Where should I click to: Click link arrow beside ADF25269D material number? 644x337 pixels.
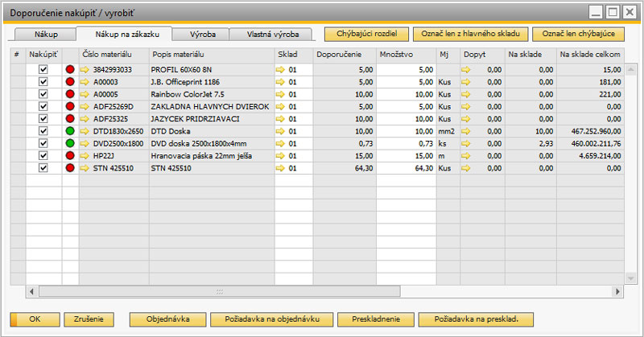point(85,106)
